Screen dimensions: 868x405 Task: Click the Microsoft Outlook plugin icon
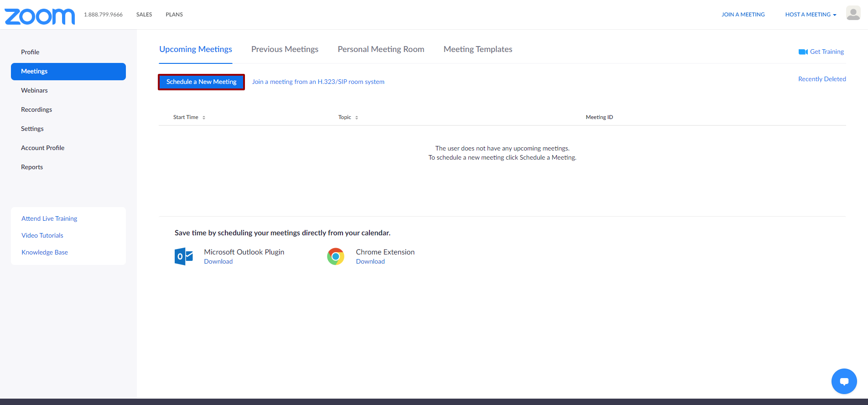point(184,256)
